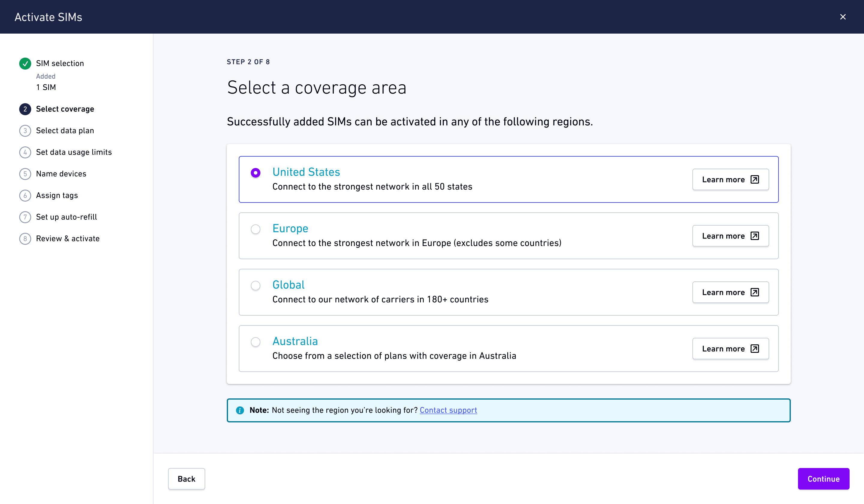Select the Global coverage radio button

click(255, 285)
